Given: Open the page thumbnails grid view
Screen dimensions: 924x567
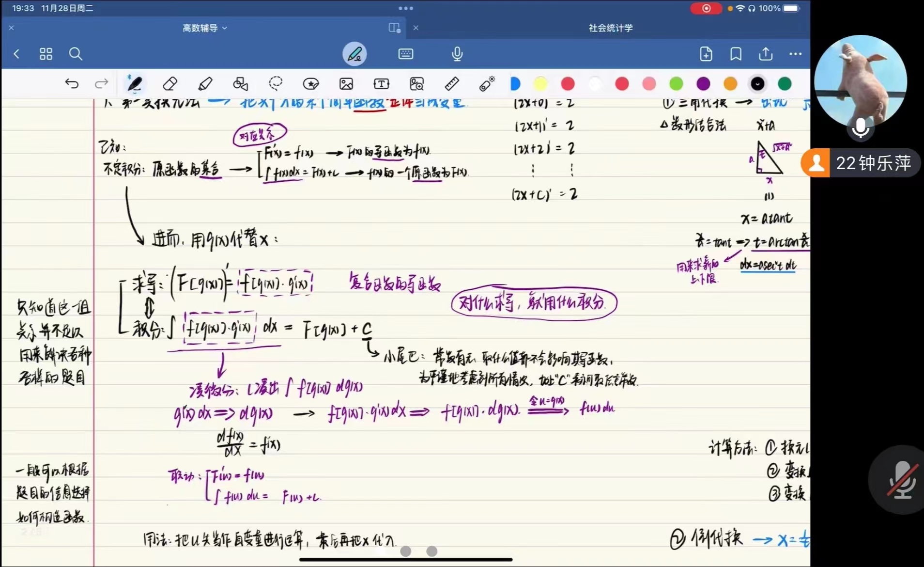Looking at the screenshot, I should 46,54.
